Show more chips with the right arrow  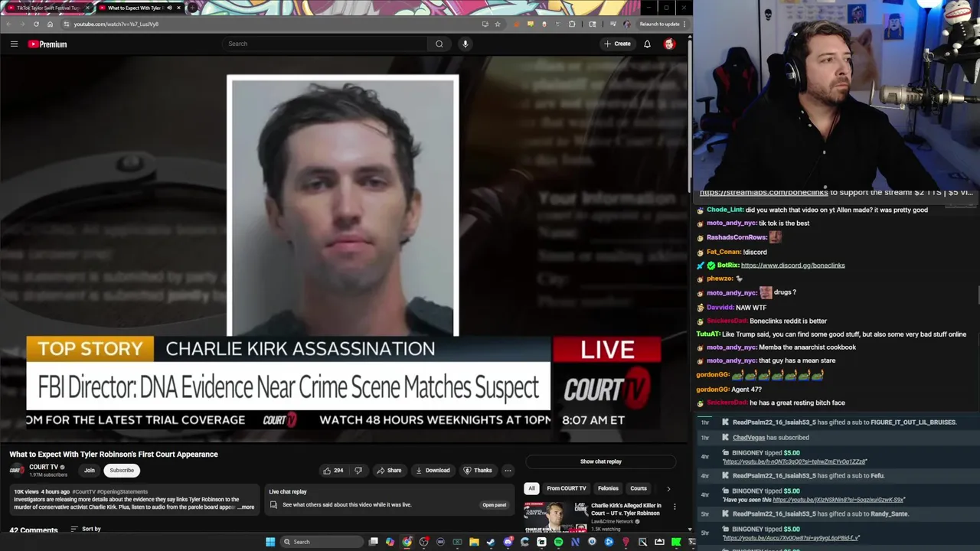[x=668, y=488]
